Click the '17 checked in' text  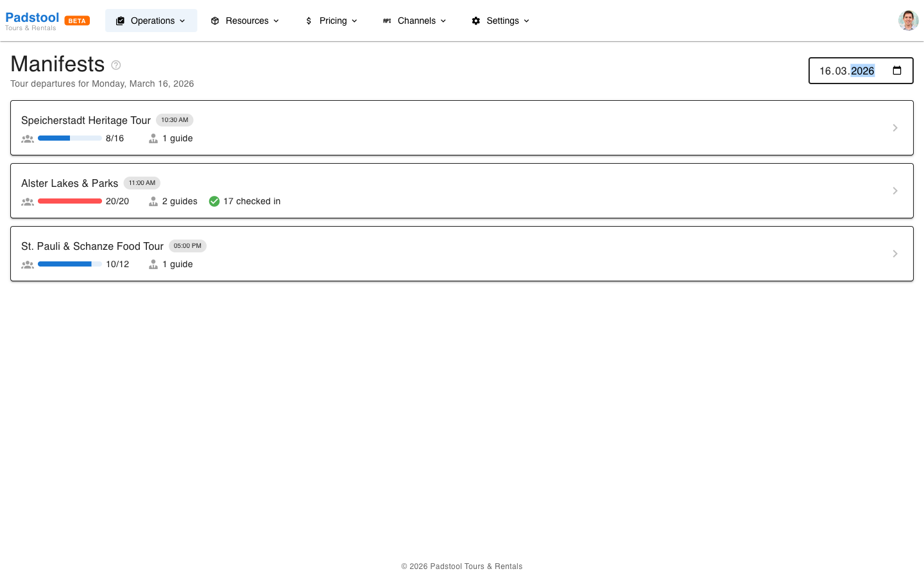(x=252, y=201)
